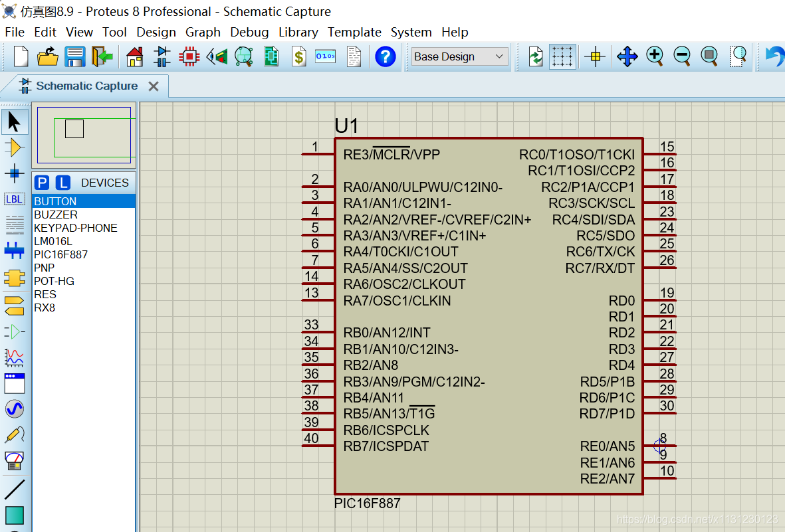
Task: Select the Buses Mode tool
Action: tap(14, 250)
